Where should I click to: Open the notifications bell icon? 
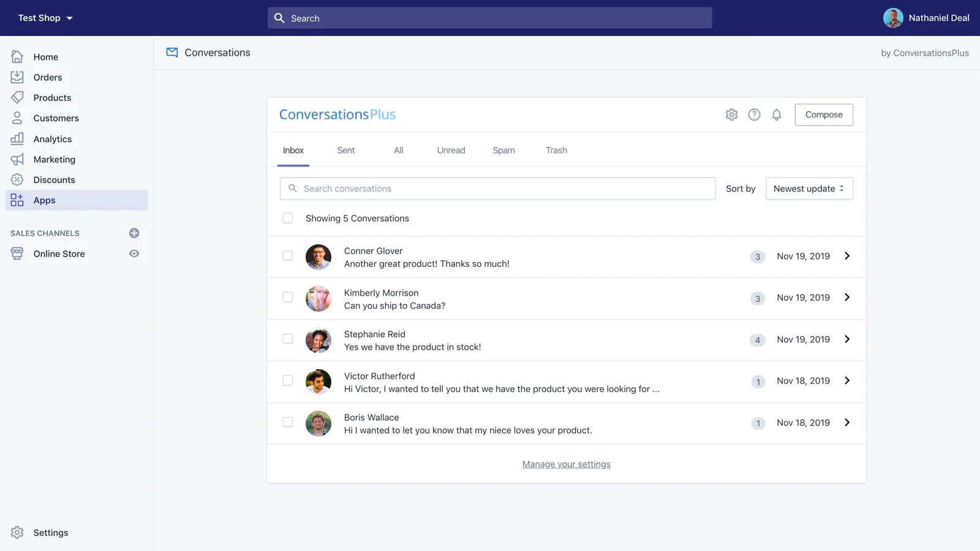(777, 114)
